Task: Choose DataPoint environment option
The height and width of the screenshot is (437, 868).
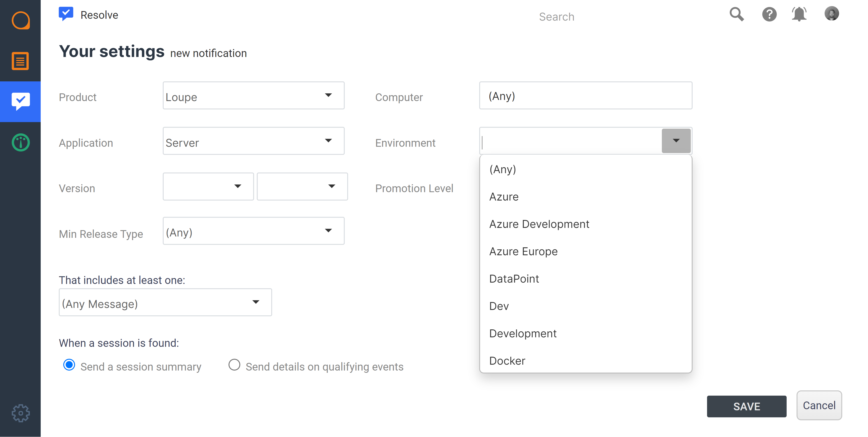Action: pos(586,279)
